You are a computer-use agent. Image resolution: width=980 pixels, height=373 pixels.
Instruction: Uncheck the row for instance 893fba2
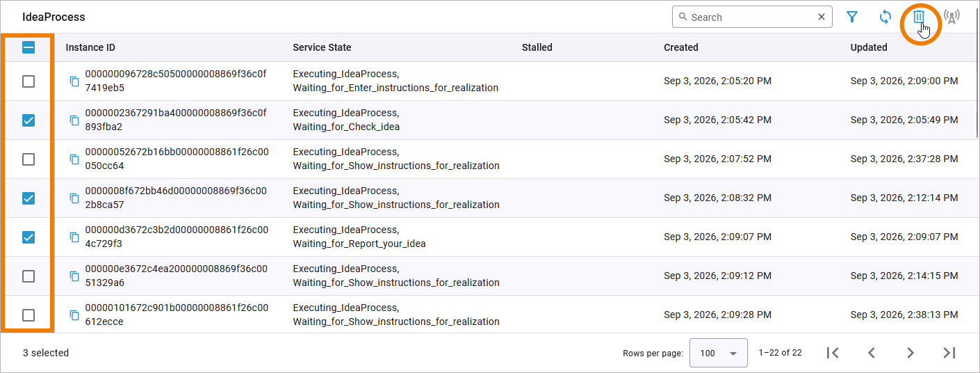point(28,120)
